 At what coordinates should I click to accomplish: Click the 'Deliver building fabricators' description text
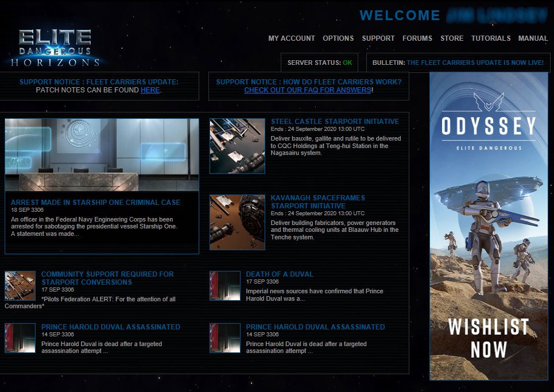click(335, 230)
